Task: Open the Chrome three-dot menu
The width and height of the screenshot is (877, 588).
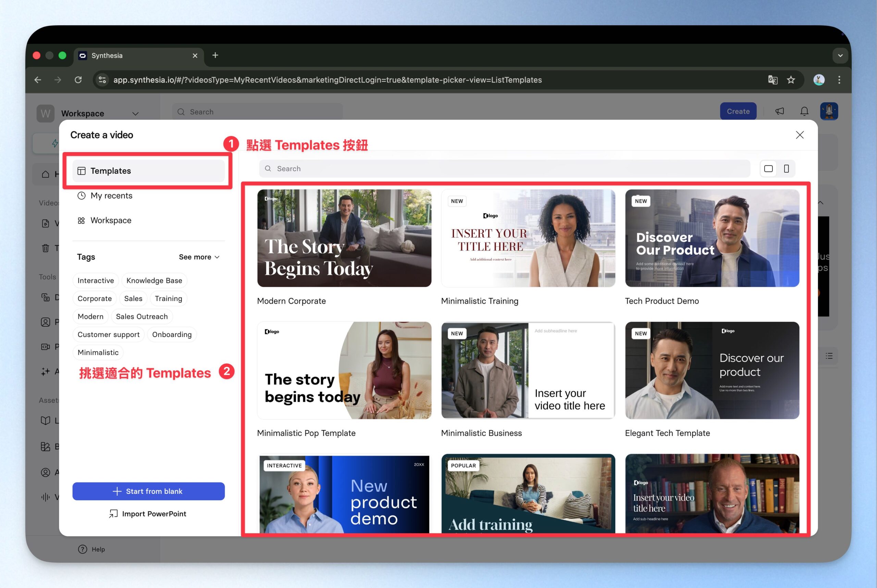Action: (x=839, y=80)
